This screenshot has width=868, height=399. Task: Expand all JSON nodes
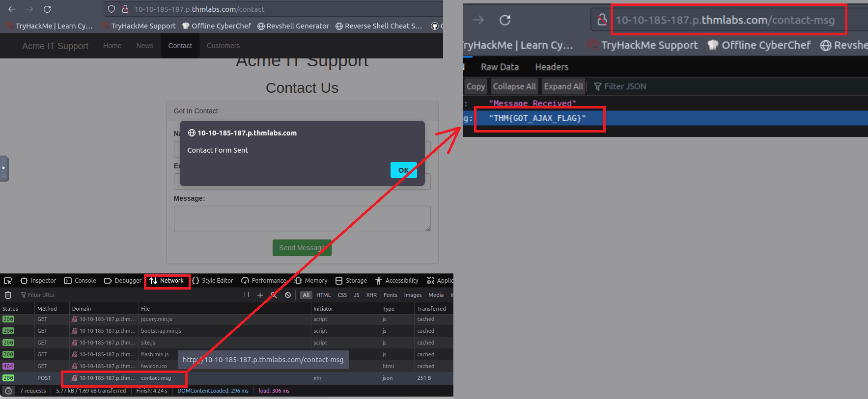click(563, 86)
